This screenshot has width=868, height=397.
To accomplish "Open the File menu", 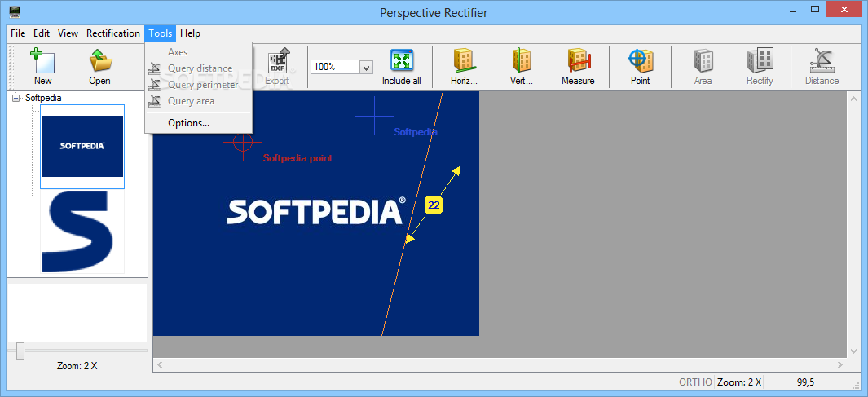I will tap(18, 33).
